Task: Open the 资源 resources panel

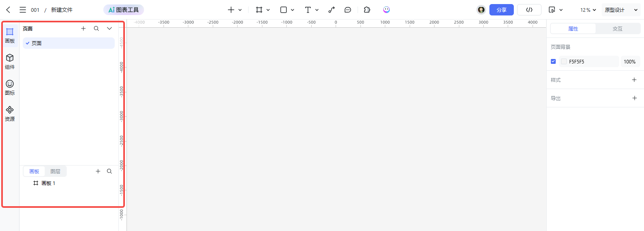Action: [10, 113]
